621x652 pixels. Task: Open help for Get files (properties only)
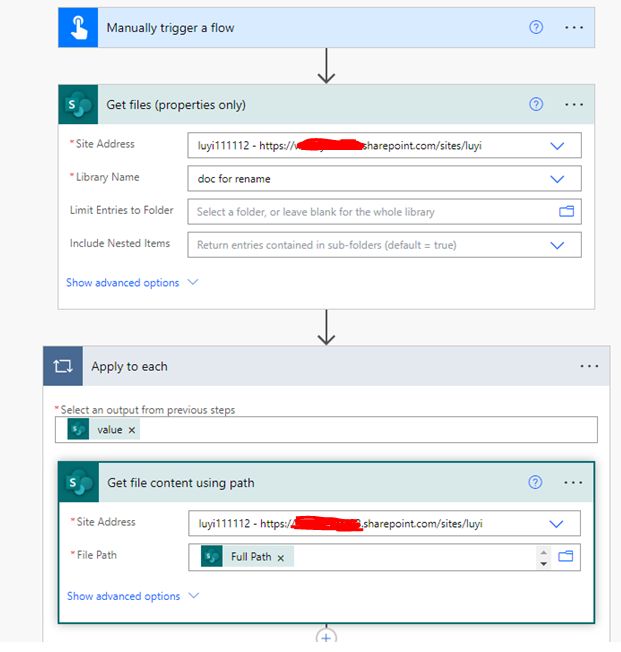pos(536,104)
